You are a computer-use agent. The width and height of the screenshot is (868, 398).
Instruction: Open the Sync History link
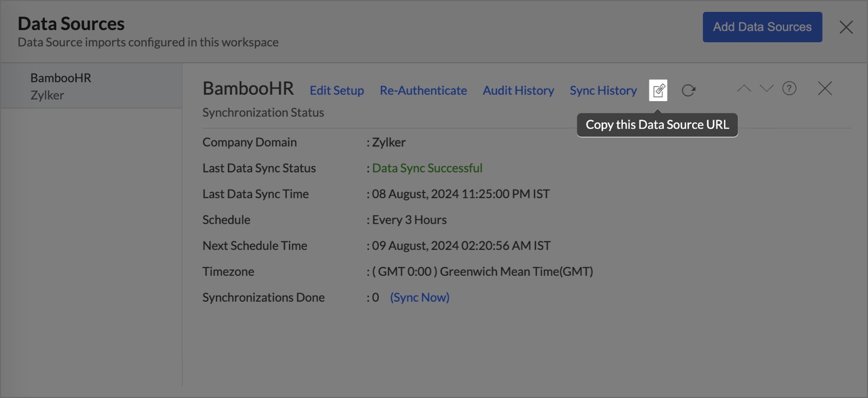(603, 90)
